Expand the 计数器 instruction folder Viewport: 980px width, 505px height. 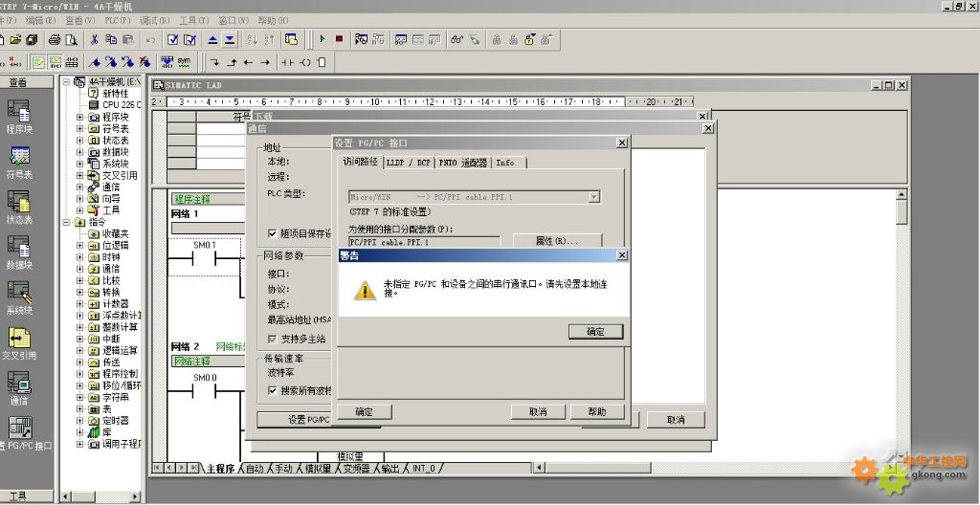(x=80, y=304)
